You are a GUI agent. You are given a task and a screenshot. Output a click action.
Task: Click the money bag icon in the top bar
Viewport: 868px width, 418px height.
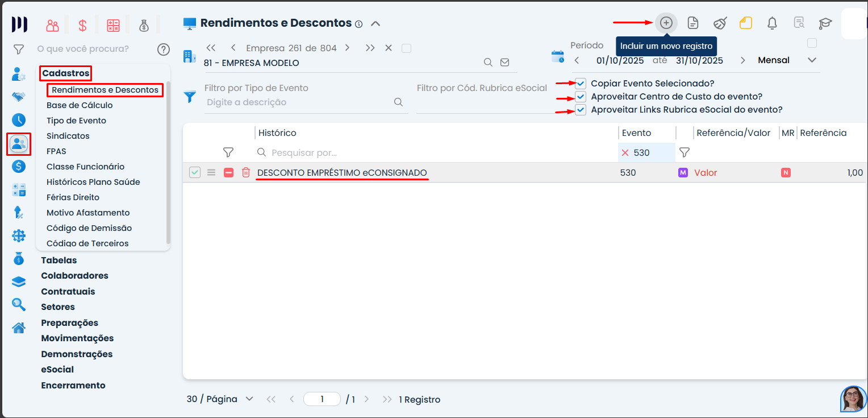143,25
